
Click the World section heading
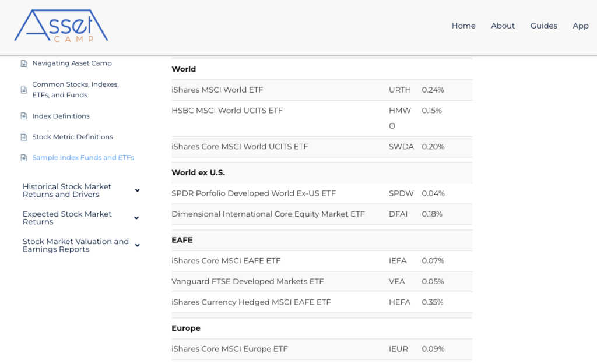tap(184, 69)
